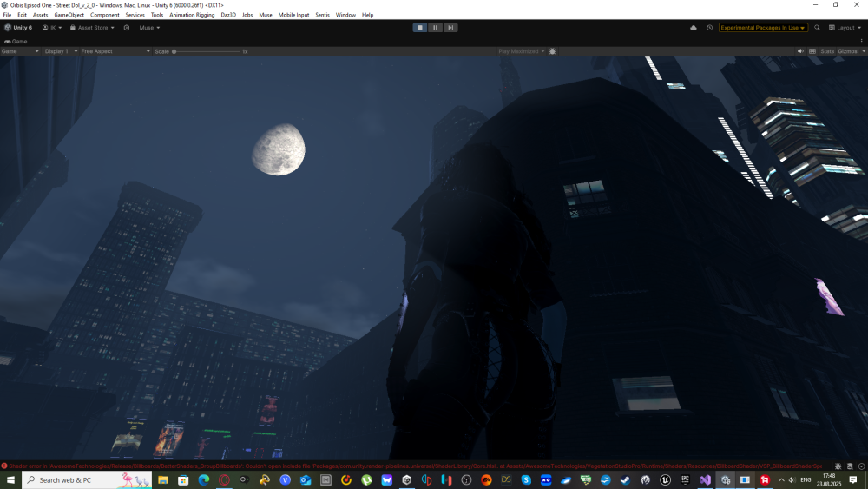Open the Layout dropdown
This screenshot has width=868, height=489.
coord(845,28)
